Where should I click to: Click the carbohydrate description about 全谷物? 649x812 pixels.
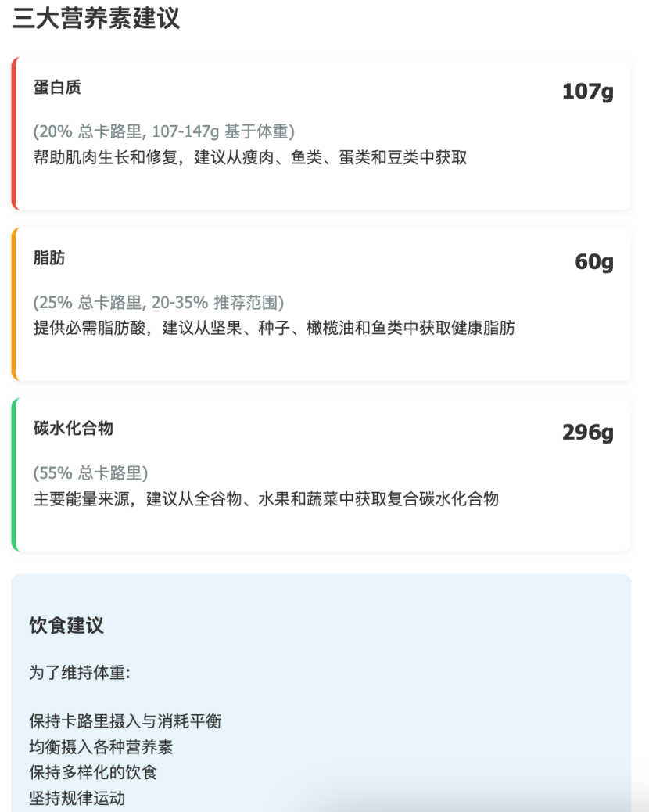pyautogui.click(x=266, y=498)
